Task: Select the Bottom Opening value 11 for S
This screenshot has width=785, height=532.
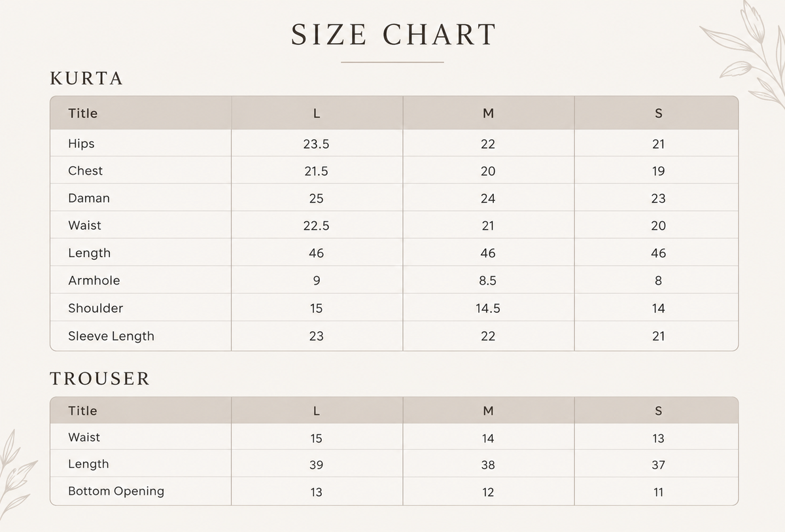Action: [658, 493]
